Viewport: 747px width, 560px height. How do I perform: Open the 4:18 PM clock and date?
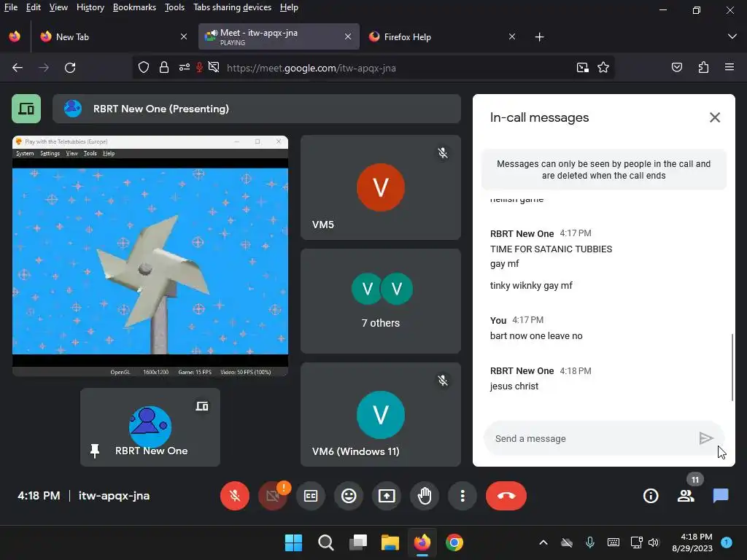[692, 542]
